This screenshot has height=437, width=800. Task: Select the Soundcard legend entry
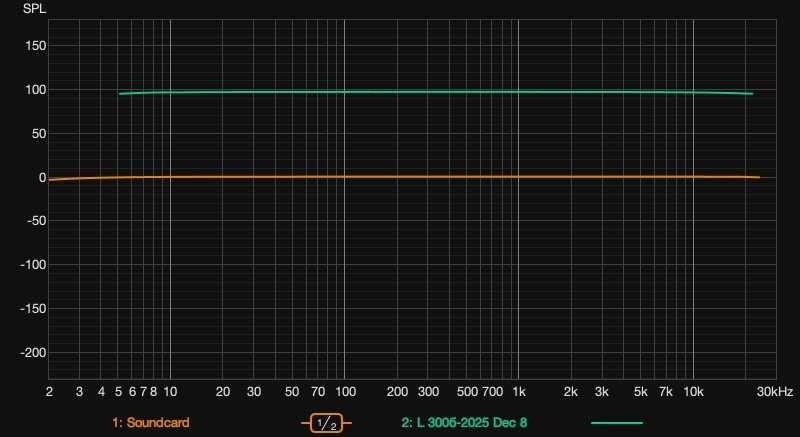point(151,423)
